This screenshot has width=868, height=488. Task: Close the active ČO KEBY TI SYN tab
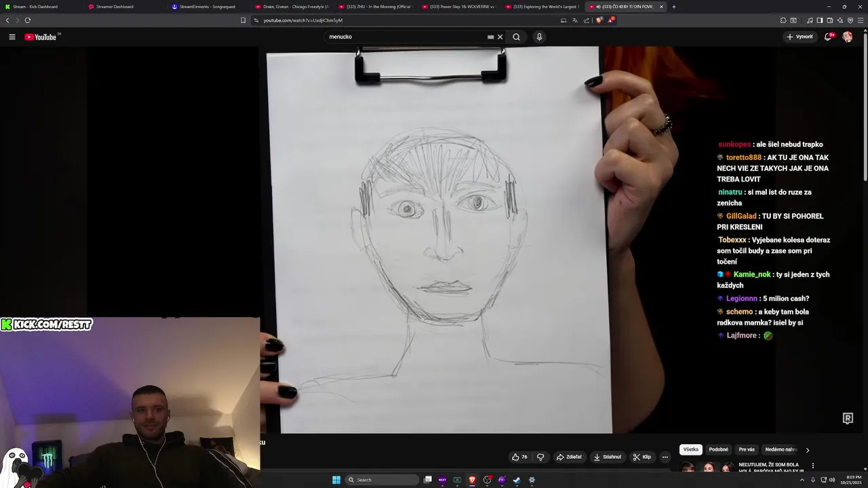tap(661, 7)
